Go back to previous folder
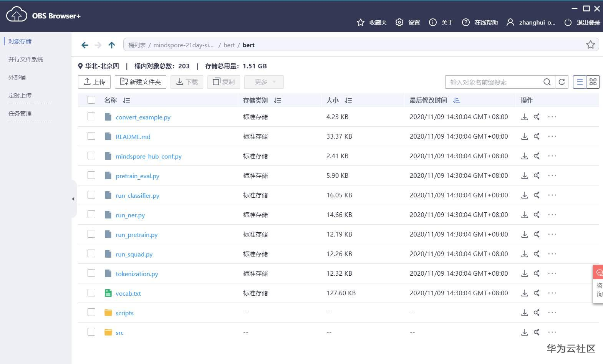This screenshot has width=603, height=364. [85, 45]
